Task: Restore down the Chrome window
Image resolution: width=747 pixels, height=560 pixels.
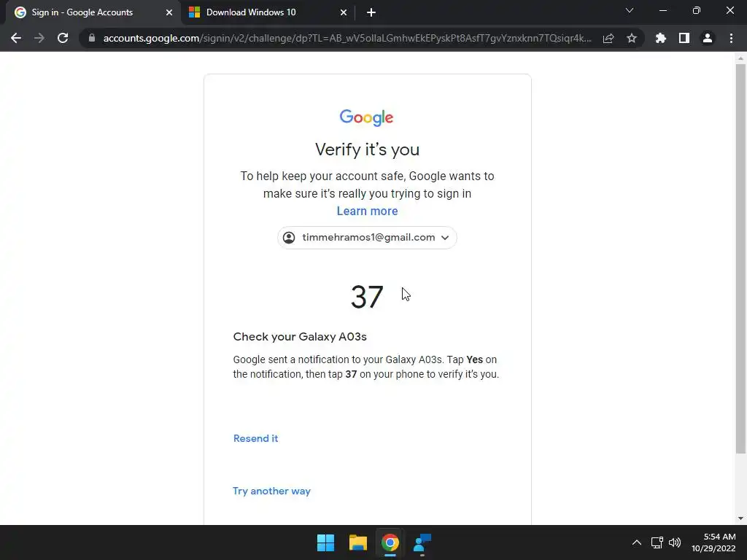Action: point(697,10)
